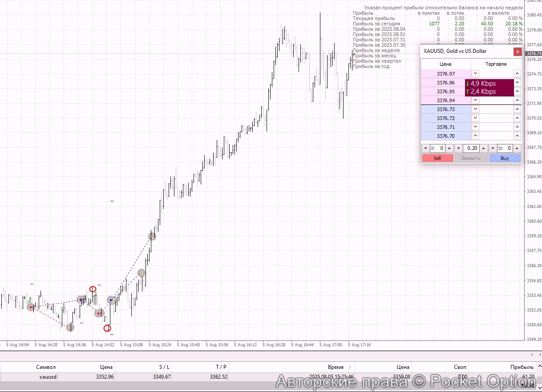Increase the take profit (tp) value
Viewport: 542px width, 392px height.
point(517,148)
